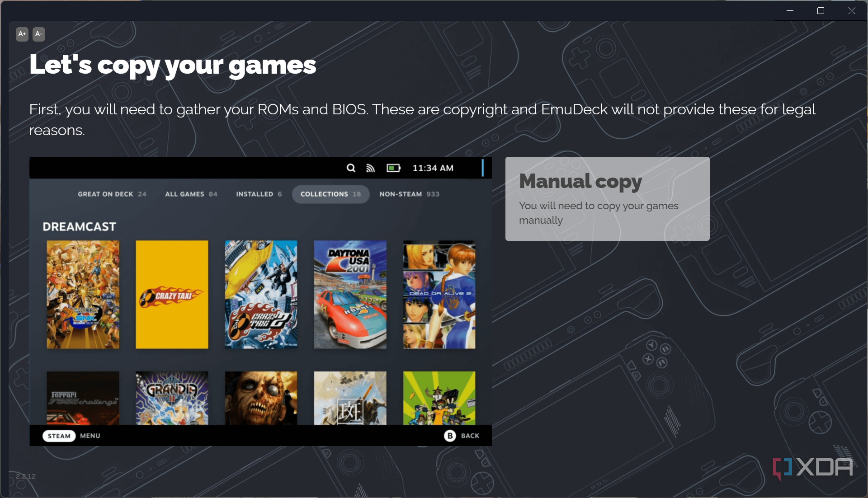Click the XDA logo
The image size is (868, 498).
click(812, 467)
